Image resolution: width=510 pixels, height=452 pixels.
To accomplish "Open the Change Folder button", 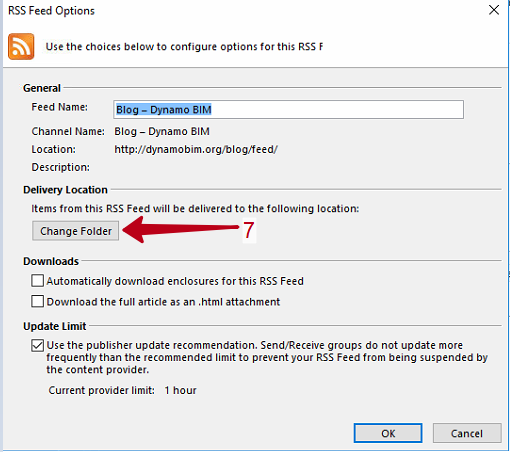I will tap(76, 231).
